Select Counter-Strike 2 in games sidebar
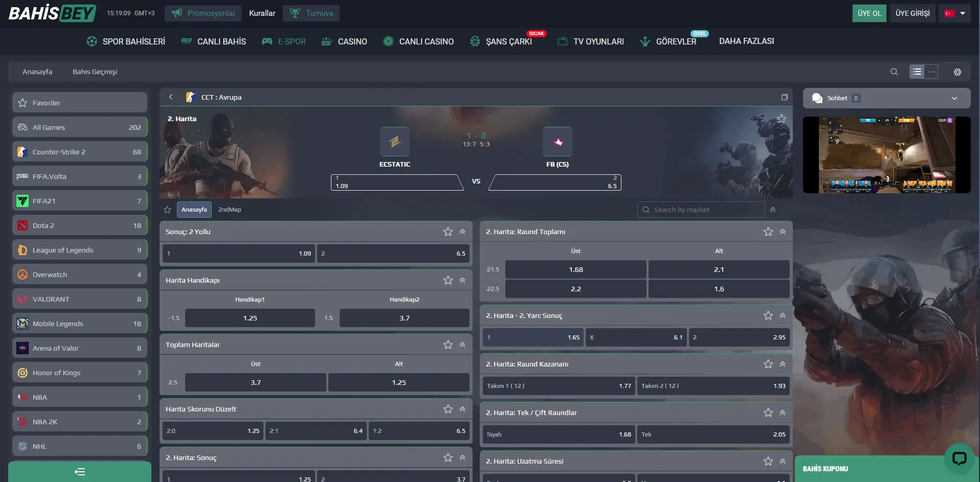Screen dimensions: 980x482 80,152
